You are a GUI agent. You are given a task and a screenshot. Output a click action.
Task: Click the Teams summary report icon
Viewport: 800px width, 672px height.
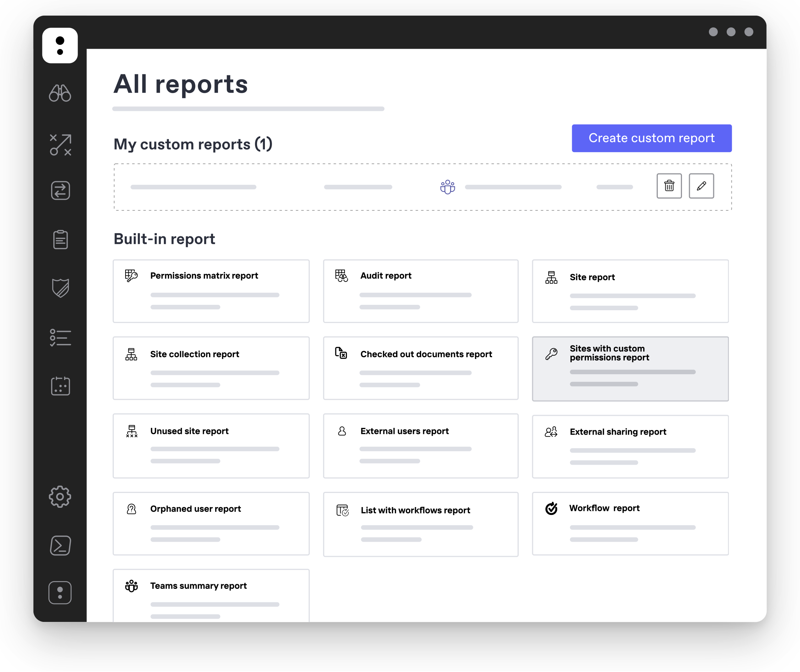point(132,586)
